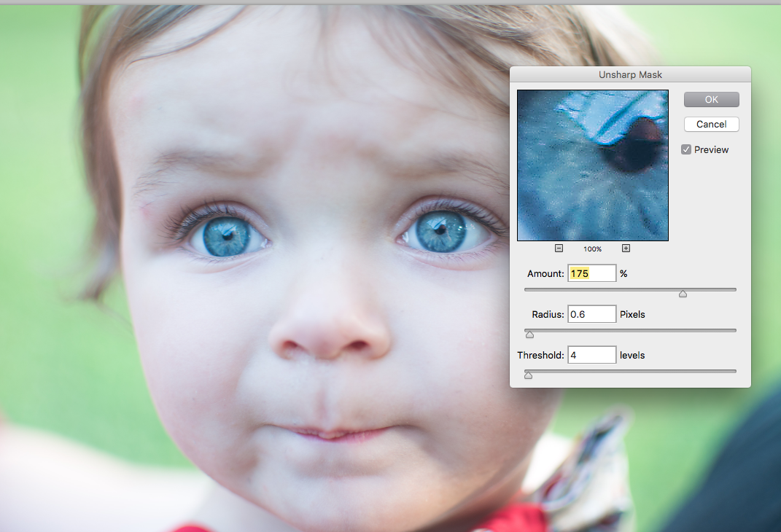Click the eye preview thumbnail in dialog

coord(593,165)
